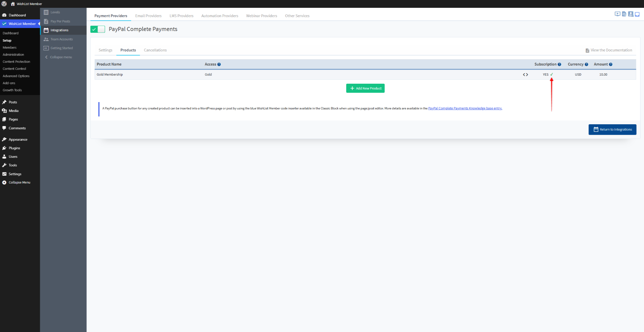Open the Webinar Providers tab
This screenshot has height=332, width=644.
(x=261, y=16)
